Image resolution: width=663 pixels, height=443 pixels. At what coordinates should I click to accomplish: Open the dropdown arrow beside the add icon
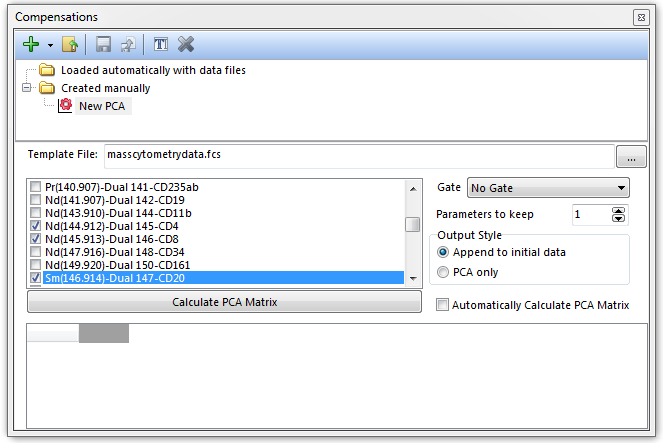click(x=50, y=45)
